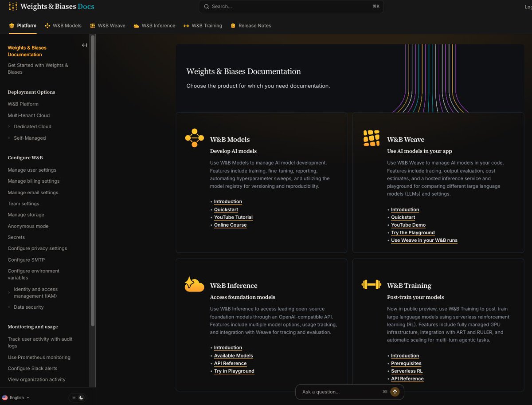
Task: Submit question with the arrow-up icon
Action: tap(395, 392)
